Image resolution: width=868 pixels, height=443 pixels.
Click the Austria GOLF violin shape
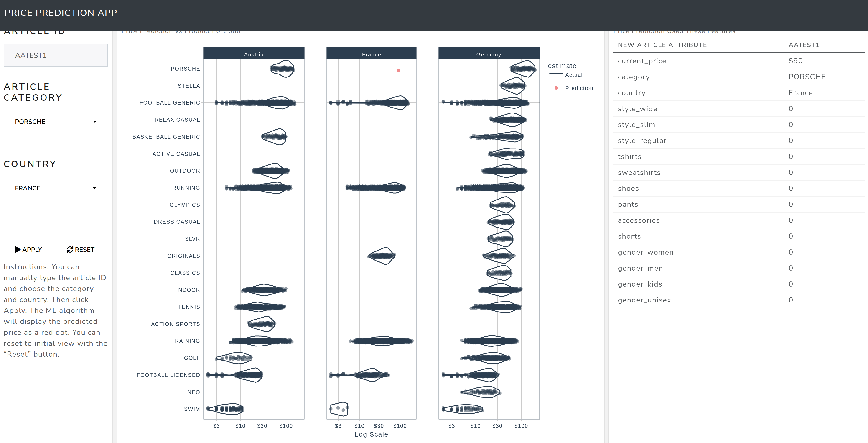(x=234, y=358)
